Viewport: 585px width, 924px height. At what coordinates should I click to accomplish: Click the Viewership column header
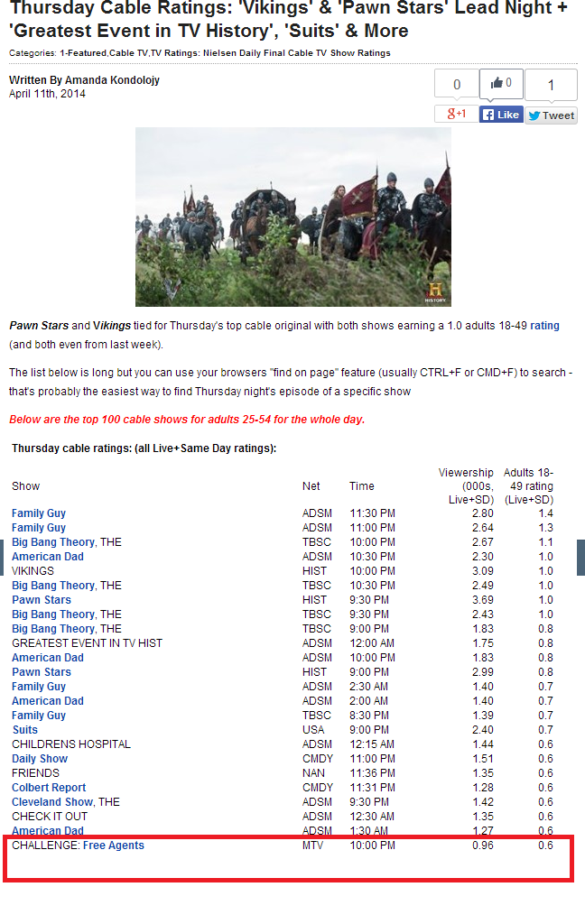click(466, 486)
